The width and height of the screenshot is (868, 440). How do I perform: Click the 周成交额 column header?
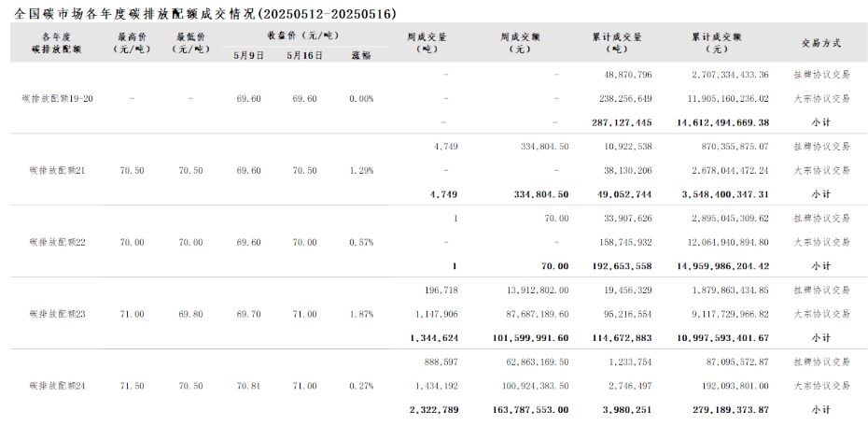[x=521, y=43]
